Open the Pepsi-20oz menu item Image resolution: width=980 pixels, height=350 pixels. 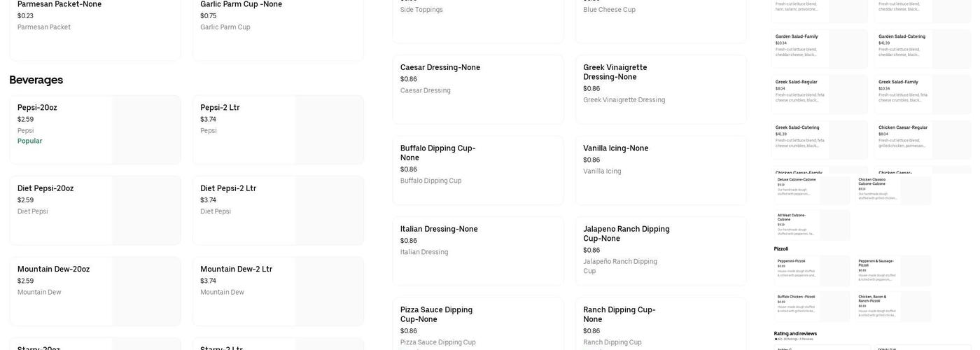tap(94, 129)
